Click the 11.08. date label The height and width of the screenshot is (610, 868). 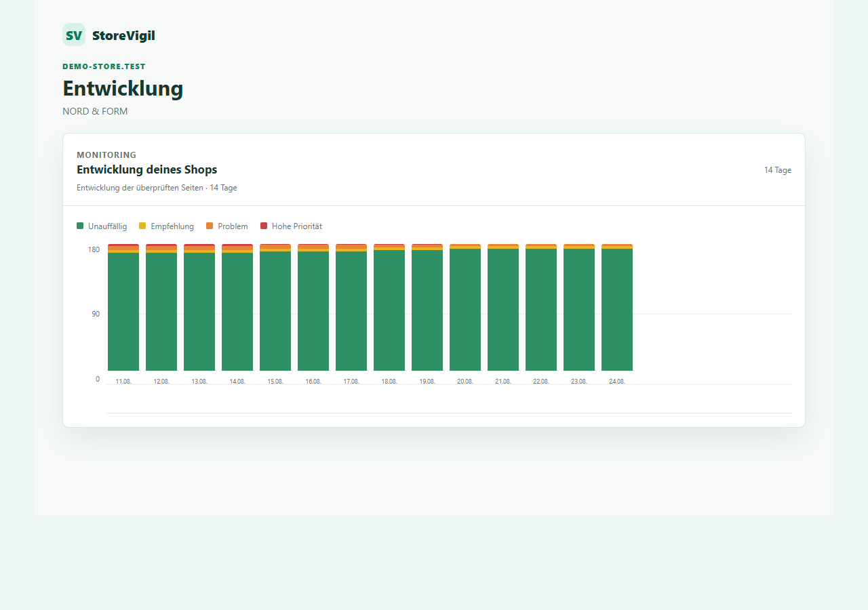(123, 382)
